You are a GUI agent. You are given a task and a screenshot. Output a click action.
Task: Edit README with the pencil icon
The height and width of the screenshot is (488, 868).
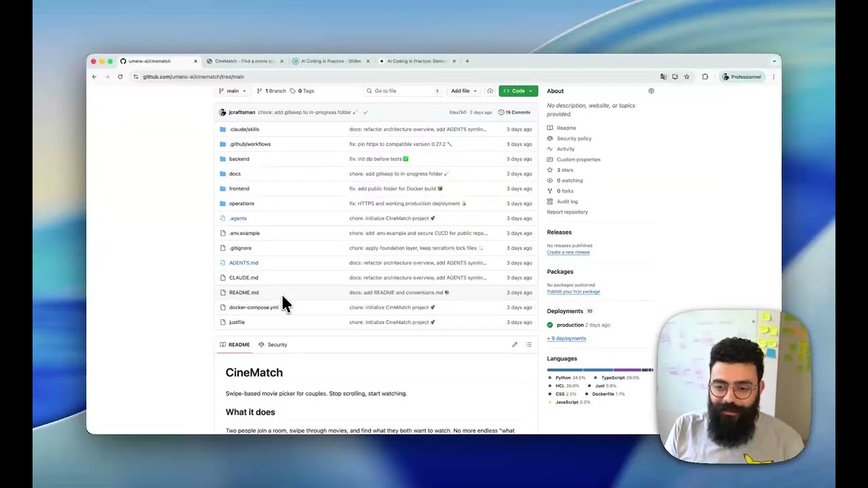pyautogui.click(x=515, y=345)
